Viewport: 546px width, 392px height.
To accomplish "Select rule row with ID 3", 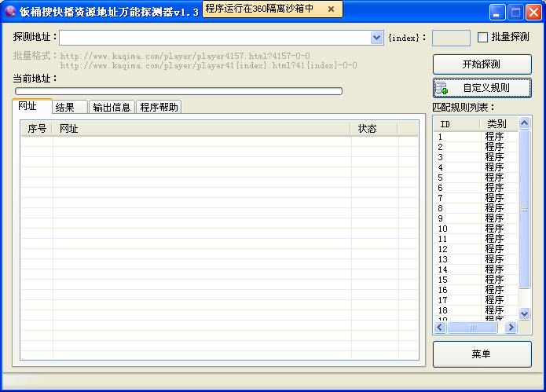I will [x=476, y=157].
